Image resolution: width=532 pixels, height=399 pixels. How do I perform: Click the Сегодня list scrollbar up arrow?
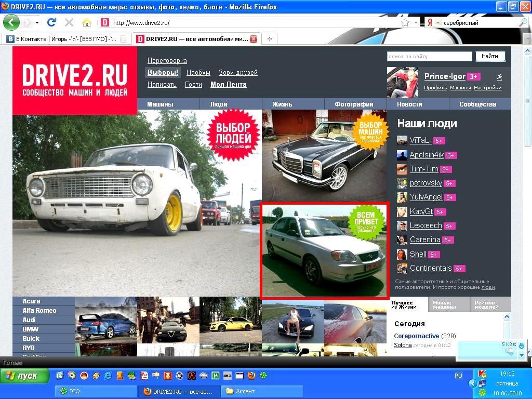coord(507,317)
